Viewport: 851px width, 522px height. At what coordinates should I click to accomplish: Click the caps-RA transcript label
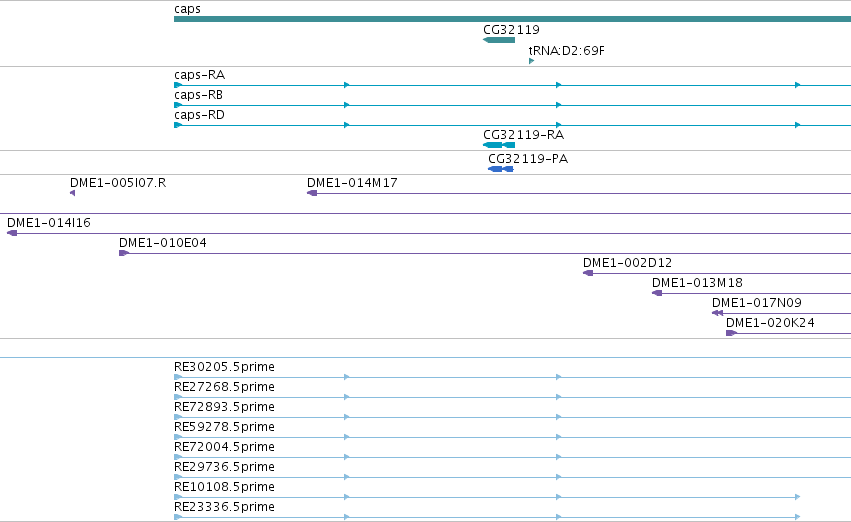click(x=199, y=75)
